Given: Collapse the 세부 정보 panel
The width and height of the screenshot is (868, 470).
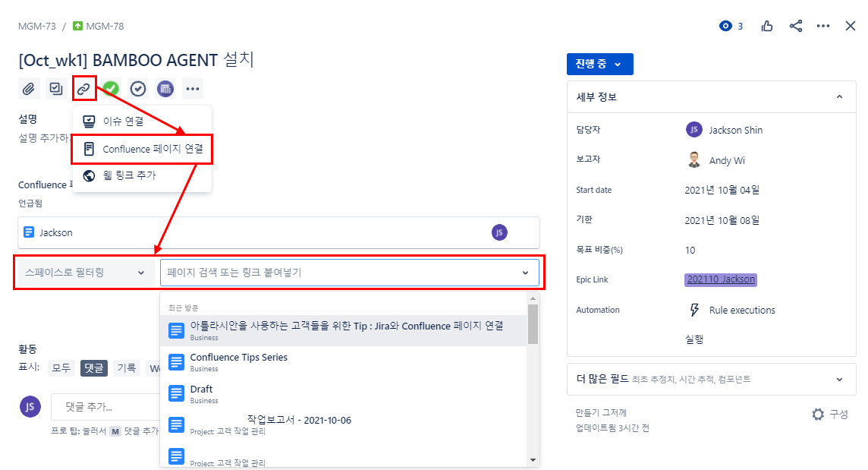Looking at the screenshot, I should tap(839, 97).
